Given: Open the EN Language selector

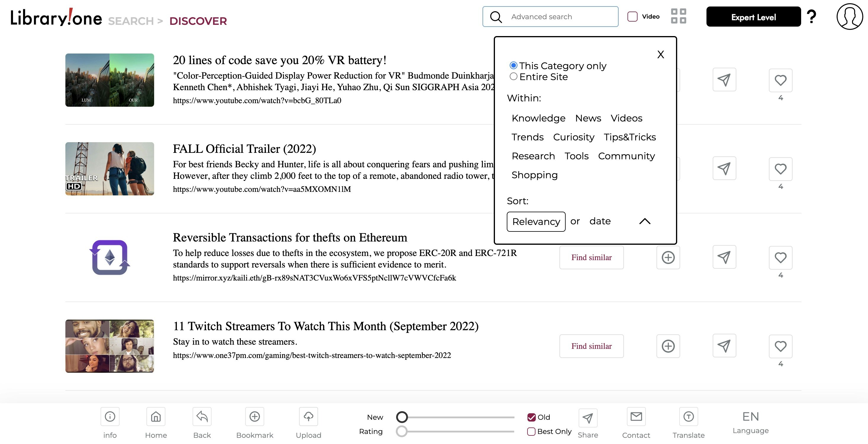Looking at the screenshot, I should pyautogui.click(x=750, y=422).
